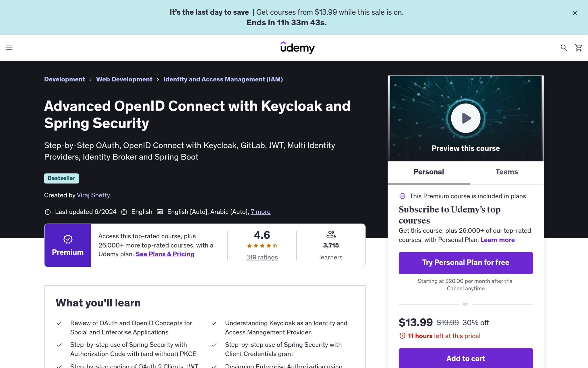The width and height of the screenshot is (588, 368).
Task: Click the Premium badge checkmark icon
Action: (x=68, y=239)
